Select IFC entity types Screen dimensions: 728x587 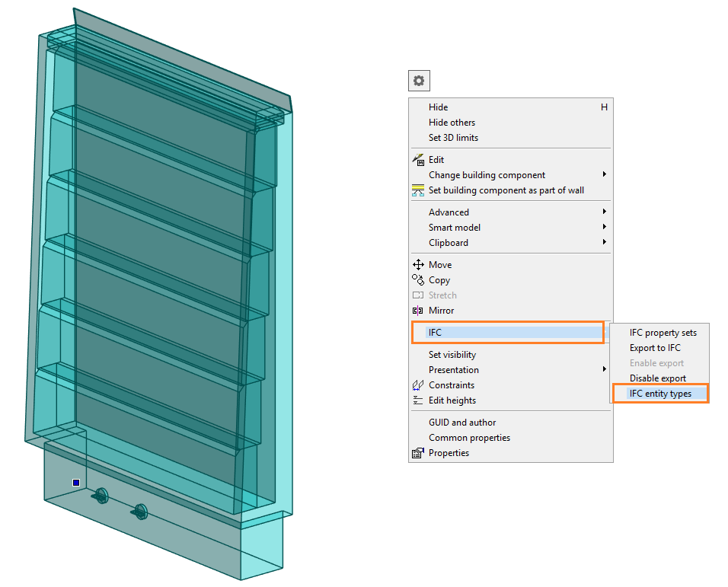660,394
